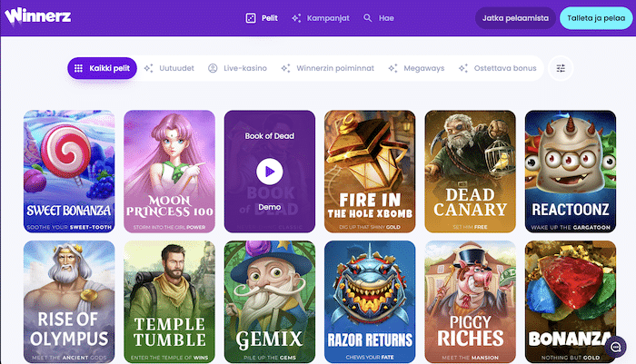Open the Sweet Bonanza game
The image size is (636, 364).
pyautogui.click(x=69, y=172)
